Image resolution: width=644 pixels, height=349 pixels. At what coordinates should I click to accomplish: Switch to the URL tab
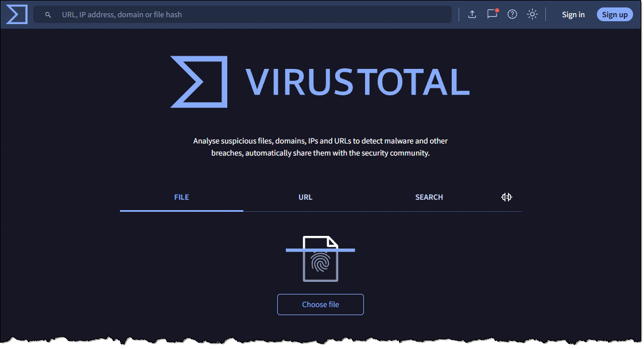(305, 197)
